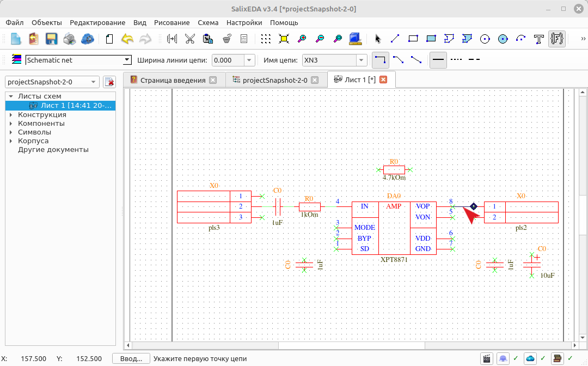
Task: Select the filled rectangle tool
Action: click(431, 39)
